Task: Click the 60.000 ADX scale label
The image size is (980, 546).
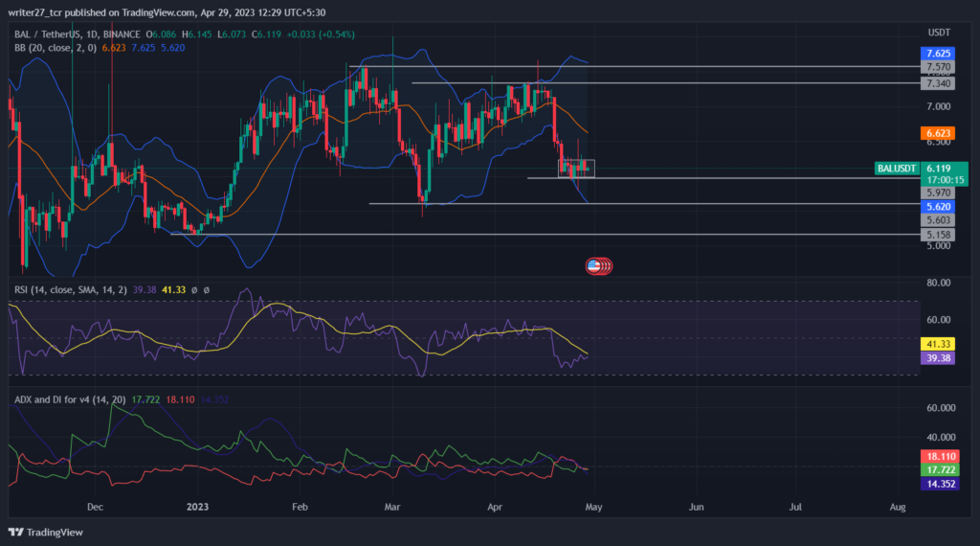Action: pyautogui.click(x=941, y=408)
